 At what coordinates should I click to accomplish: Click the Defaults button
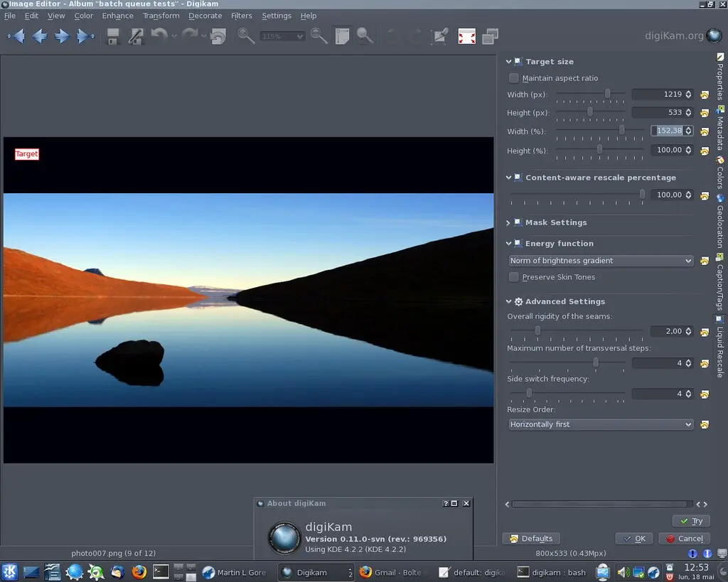531,538
